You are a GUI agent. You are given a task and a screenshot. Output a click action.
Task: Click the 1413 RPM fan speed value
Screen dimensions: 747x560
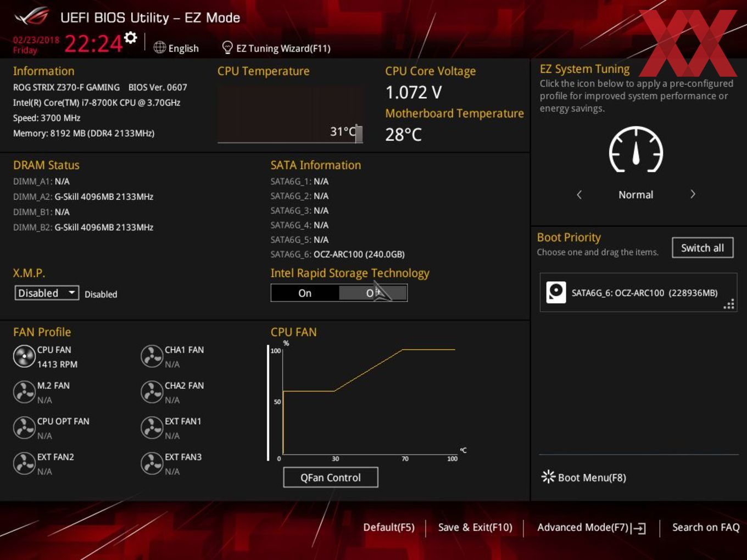57,364
